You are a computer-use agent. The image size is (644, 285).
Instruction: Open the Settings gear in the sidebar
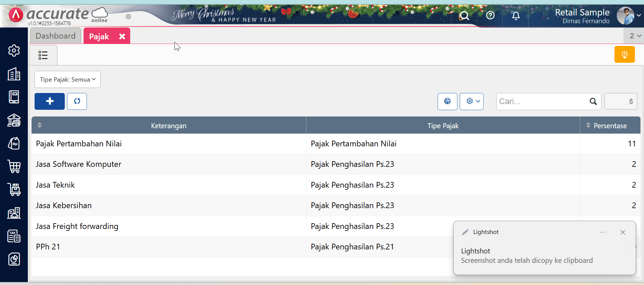pos(14,51)
